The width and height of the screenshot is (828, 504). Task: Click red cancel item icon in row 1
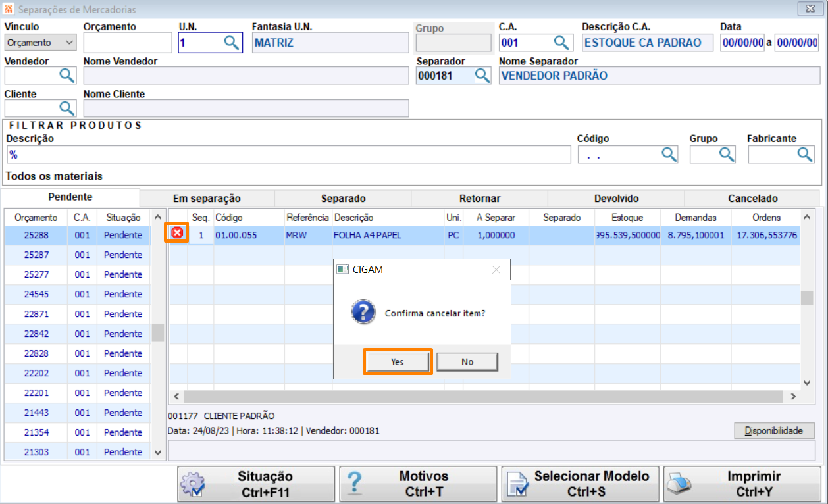click(x=177, y=233)
